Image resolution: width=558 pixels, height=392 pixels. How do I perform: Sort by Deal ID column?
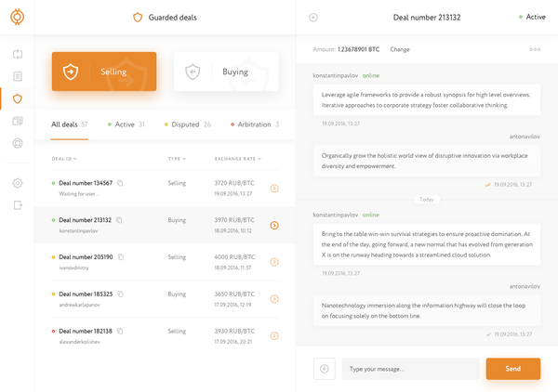pyautogui.click(x=64, y=159)
